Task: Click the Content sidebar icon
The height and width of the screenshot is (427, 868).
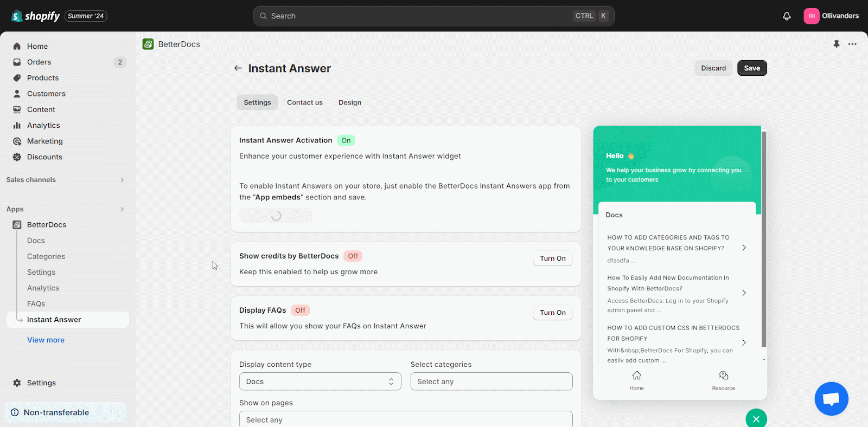Action: click(x=17, y=109)
